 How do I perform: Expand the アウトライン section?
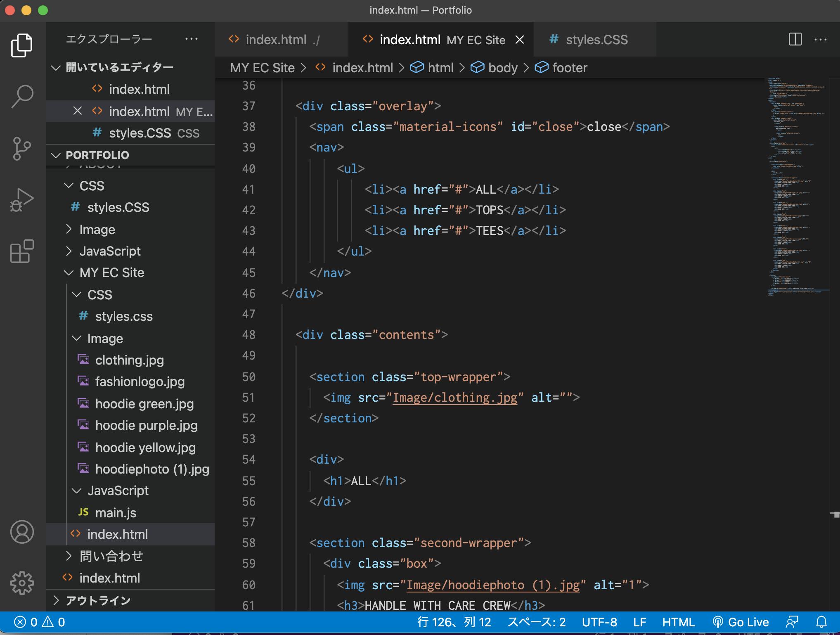pyautogui.click(x=98, y=600)
